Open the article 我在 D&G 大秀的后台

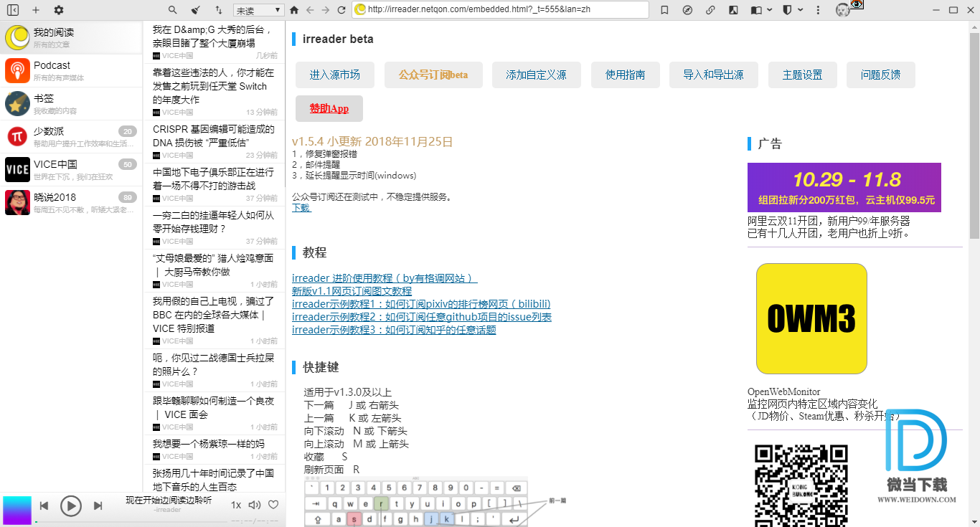215,42
